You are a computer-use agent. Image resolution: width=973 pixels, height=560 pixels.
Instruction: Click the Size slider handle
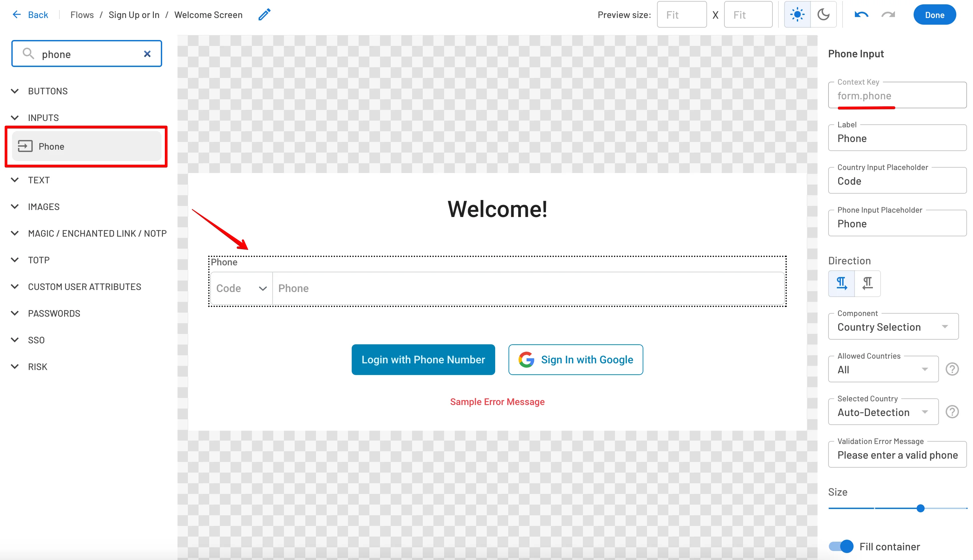(920, 508)
